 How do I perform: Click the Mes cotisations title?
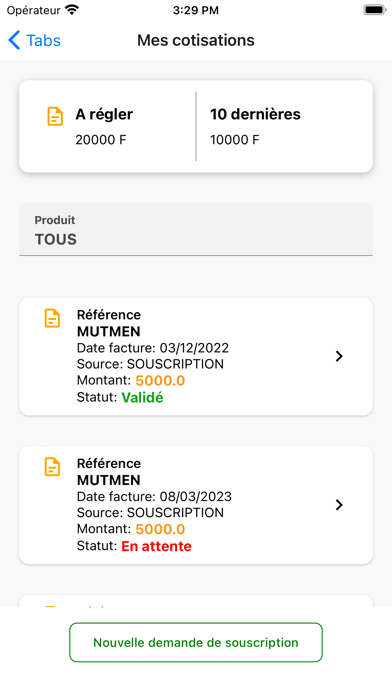coord(196,40)
